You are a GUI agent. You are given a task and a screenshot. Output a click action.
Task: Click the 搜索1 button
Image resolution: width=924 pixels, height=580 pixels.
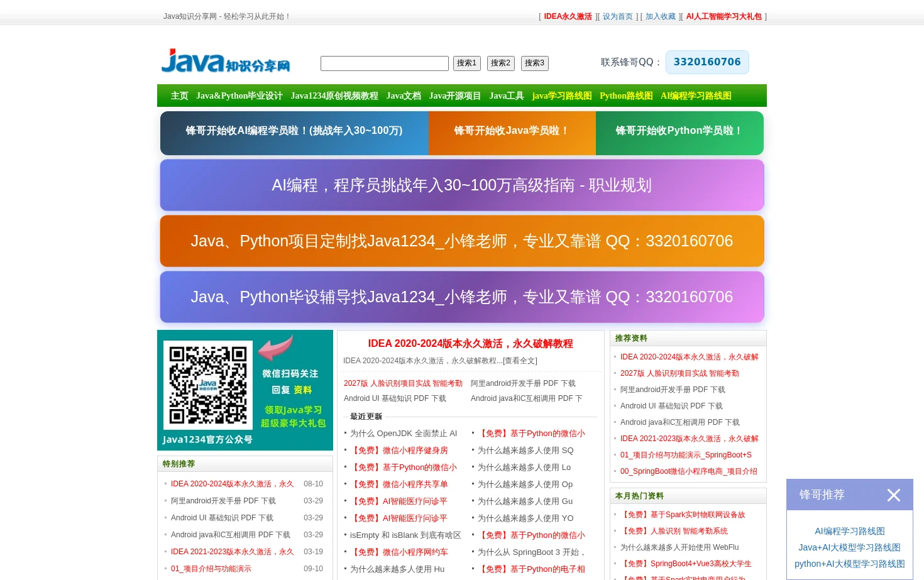point(467,63)
